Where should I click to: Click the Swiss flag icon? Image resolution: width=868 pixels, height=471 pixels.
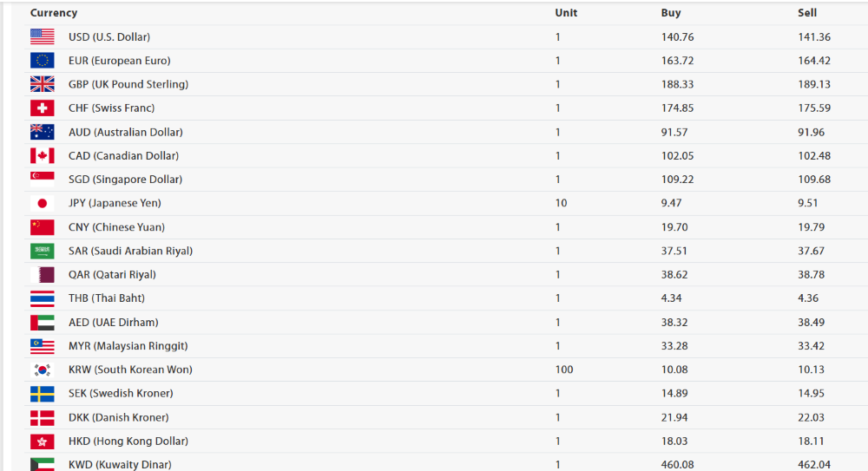(42, 108)
